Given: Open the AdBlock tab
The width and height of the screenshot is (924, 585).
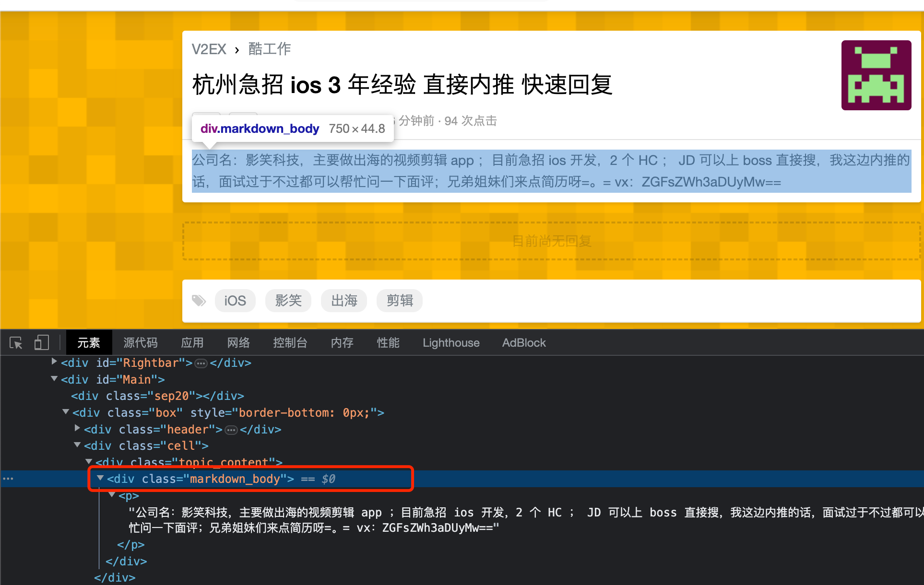Looking at the screenshot, I should pyautogui.click(x=524, y=342).
